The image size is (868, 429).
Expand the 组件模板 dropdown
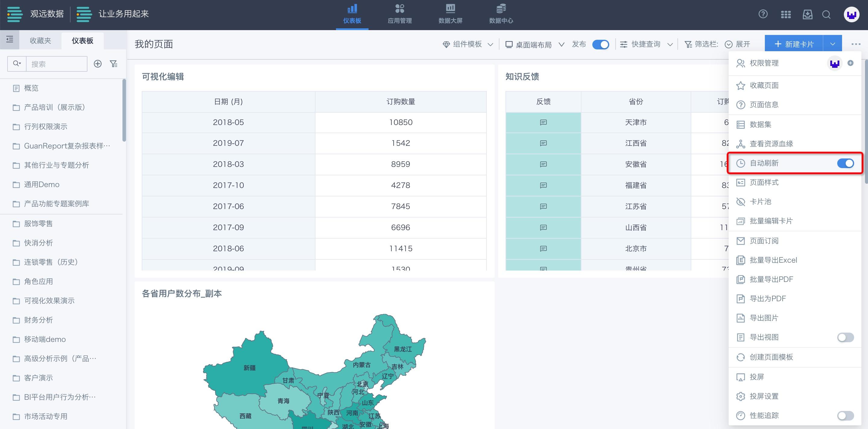pos(468,44)
